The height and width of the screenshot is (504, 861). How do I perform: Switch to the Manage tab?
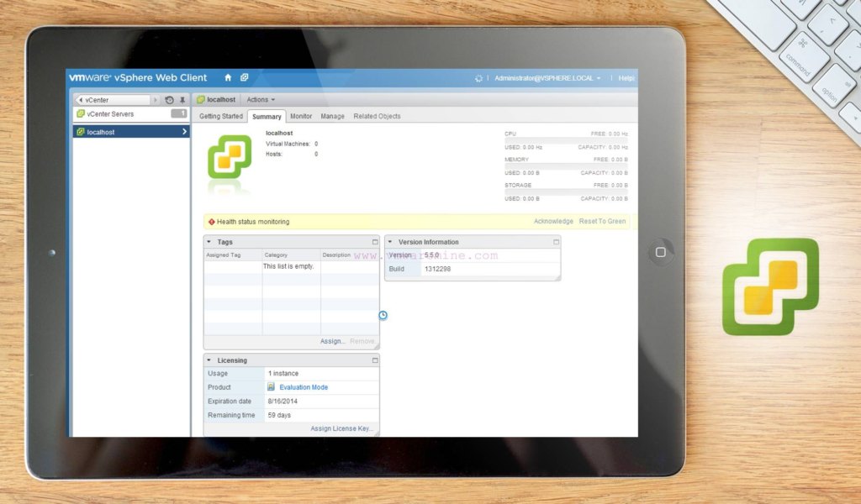pos(332,116)
